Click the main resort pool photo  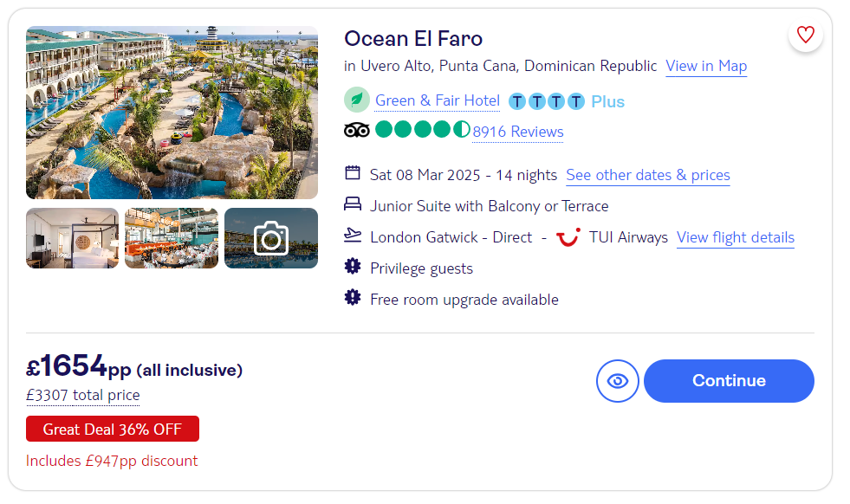click(172, 113)
